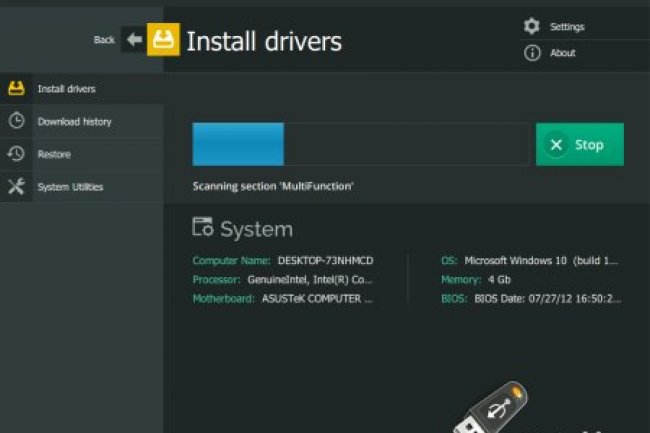The width and height of the screenshot is (650, 433).
Task: Open the About text label
Action: 562,53
